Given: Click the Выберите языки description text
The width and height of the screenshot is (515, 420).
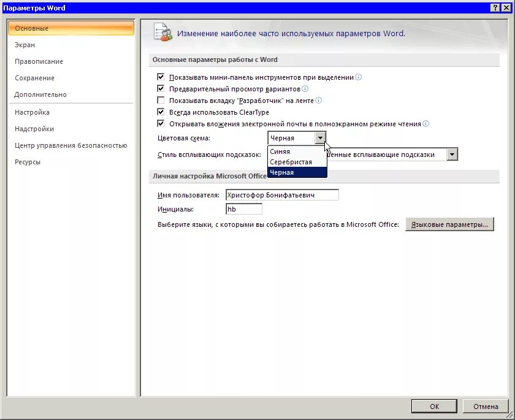Looking at the screenshot, I should point(278,224).
